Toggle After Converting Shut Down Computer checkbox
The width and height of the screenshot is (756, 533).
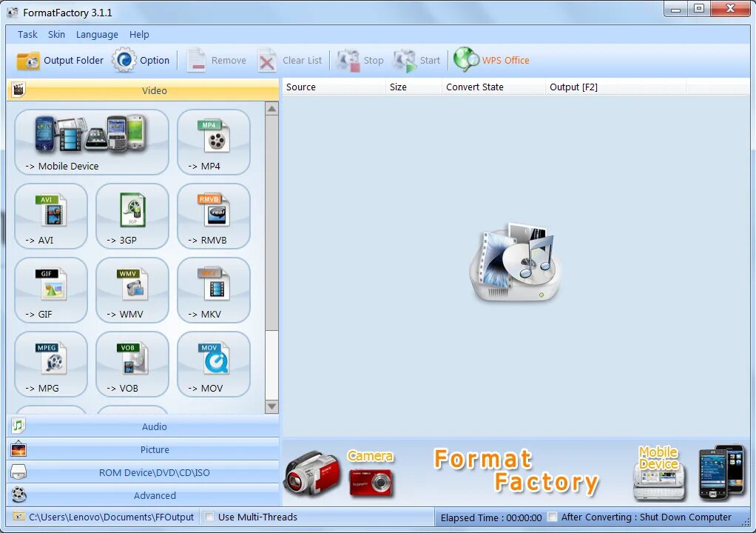(553, 517)
